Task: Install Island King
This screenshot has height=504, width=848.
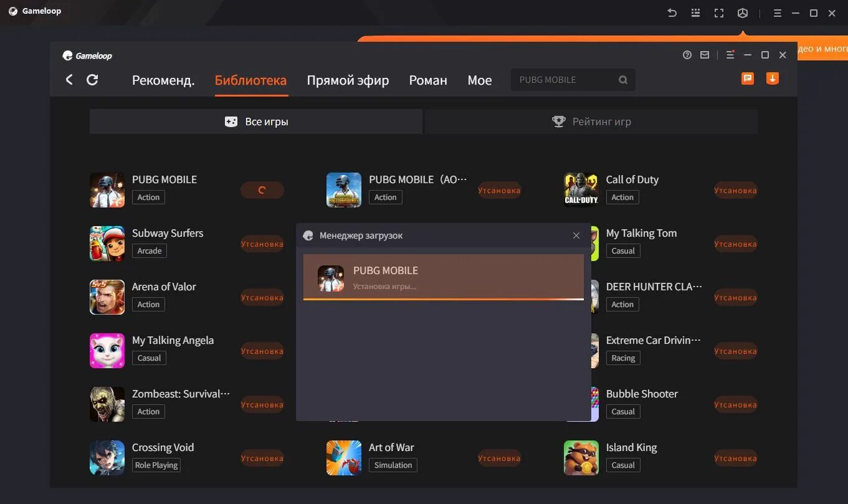Action: tap(736, 459)
